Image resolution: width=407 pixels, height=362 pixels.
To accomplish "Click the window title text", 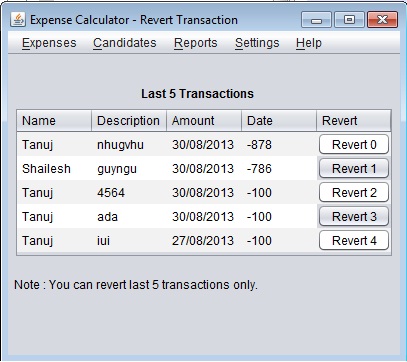I will pyautogui.click(x=134, y=20).
